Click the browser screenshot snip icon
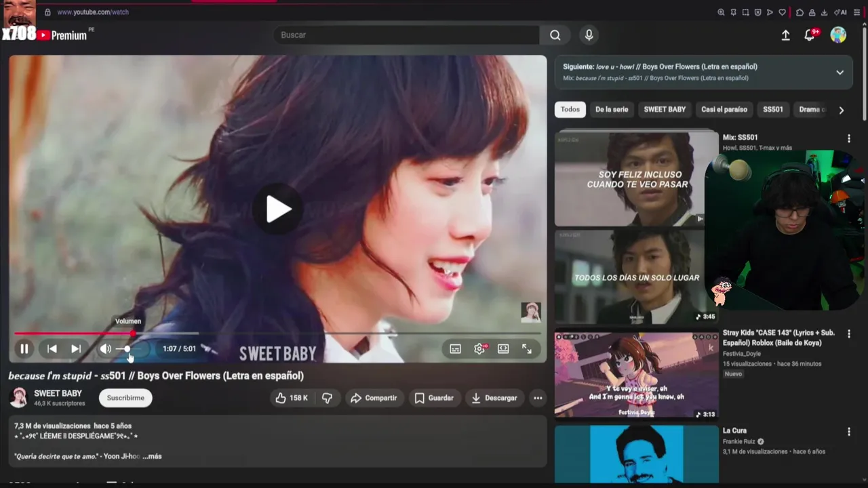The height and width of the screenshot is (488, 868). pos(745,12)
